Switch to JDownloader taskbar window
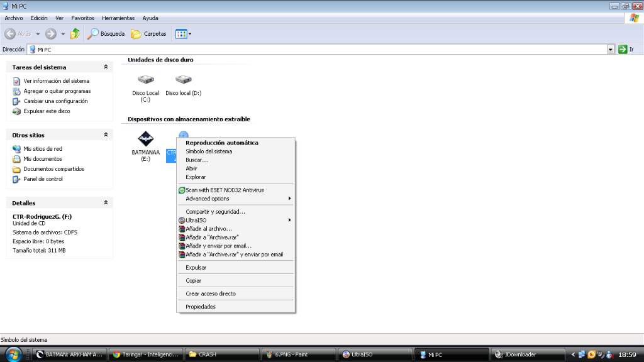The image size is (644, 362). coord(528,354)
